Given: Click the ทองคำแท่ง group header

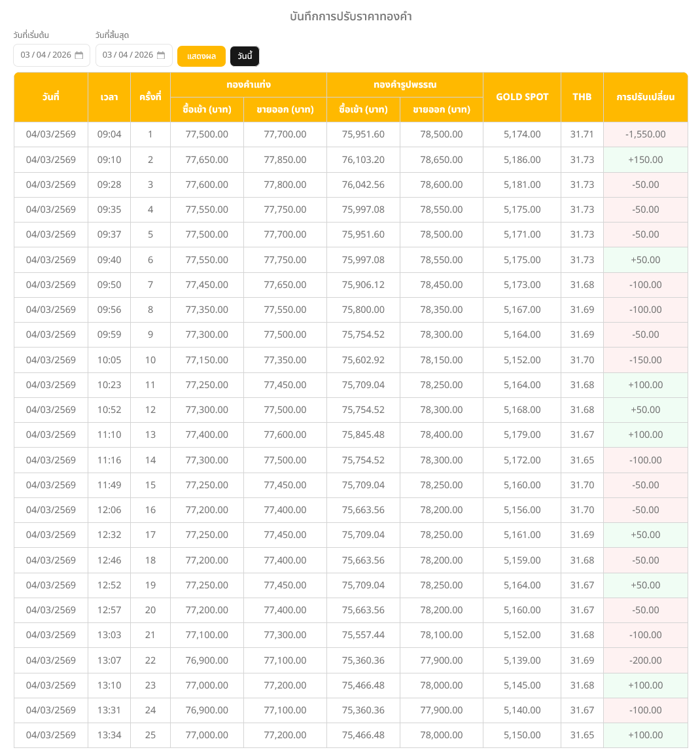Looking at the screenshot, I should [x=248, y=84].
